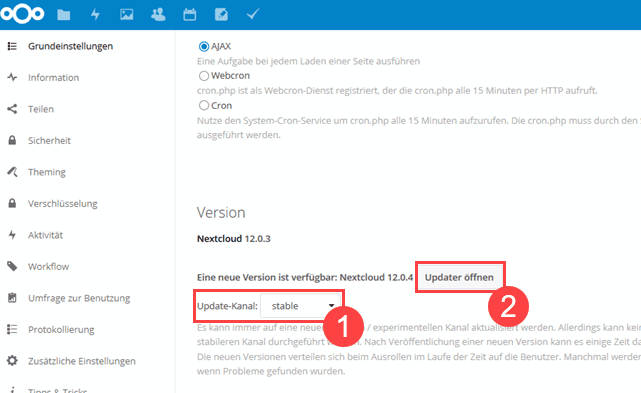Click the Protokollierung list icon
The height and width of the screenshot is (393, 641).
pyautogui.click(x=12, y=329)
